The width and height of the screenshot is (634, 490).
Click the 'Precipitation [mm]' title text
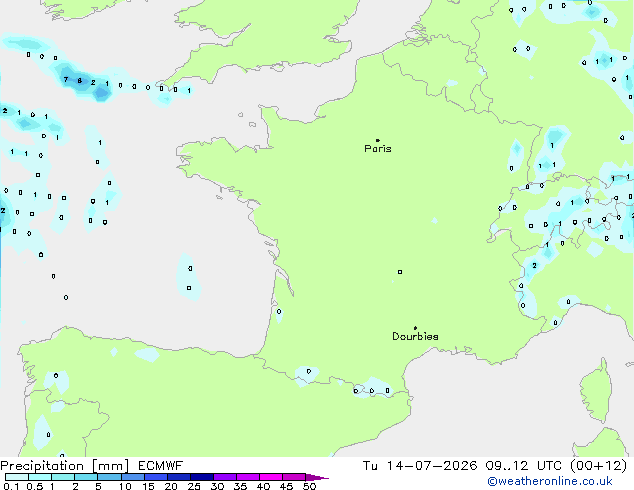coord(65,466)
